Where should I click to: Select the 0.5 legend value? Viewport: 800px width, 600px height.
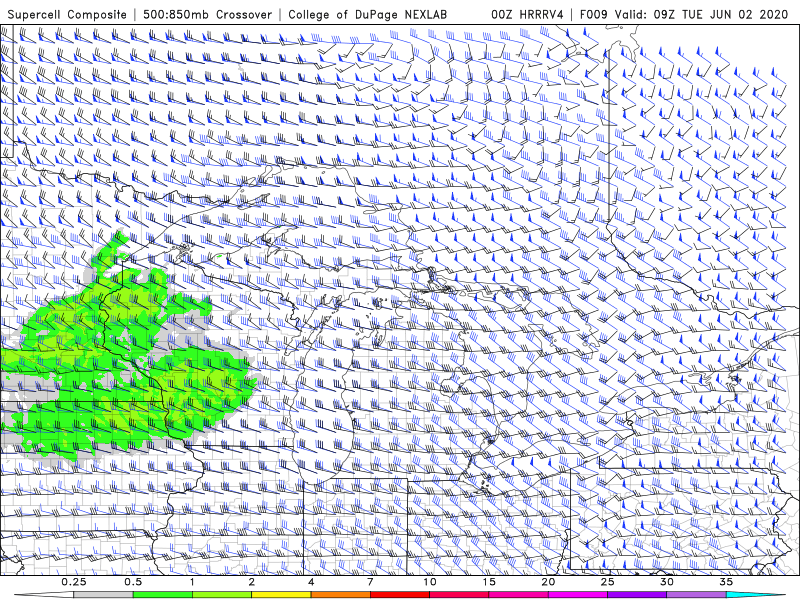click(133, 582)
